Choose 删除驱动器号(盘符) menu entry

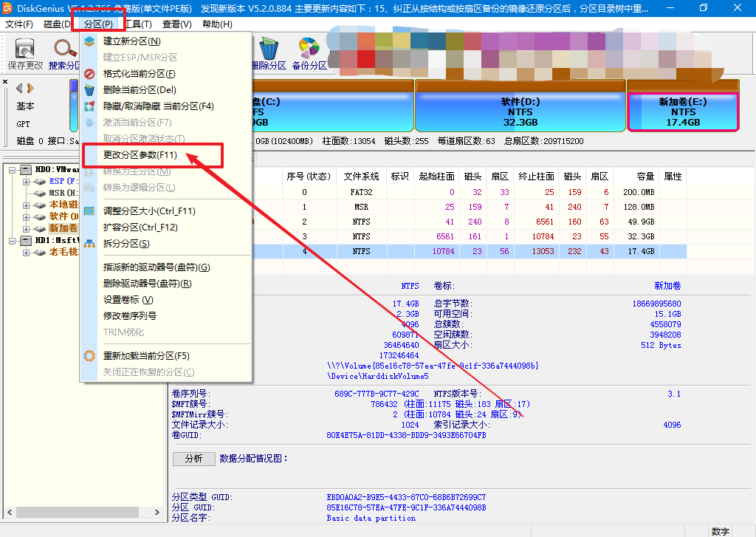click(x=148, y=284)
